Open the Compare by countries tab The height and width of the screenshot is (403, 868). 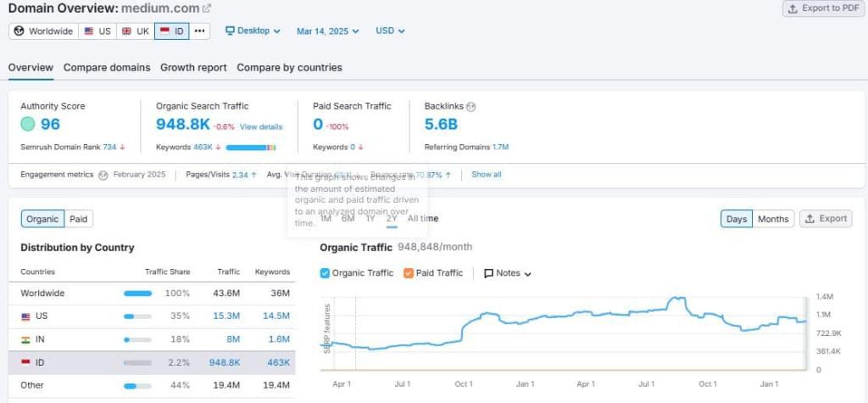[x=290, y=68]
